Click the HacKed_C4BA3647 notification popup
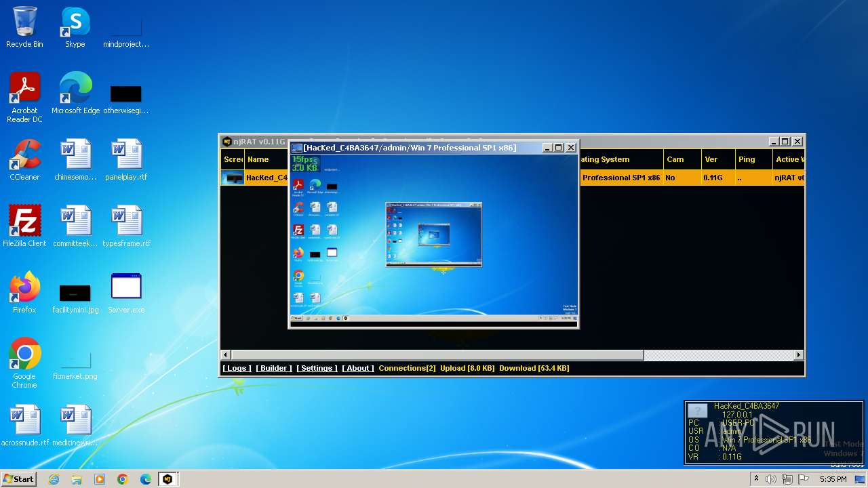 [775, 433]
